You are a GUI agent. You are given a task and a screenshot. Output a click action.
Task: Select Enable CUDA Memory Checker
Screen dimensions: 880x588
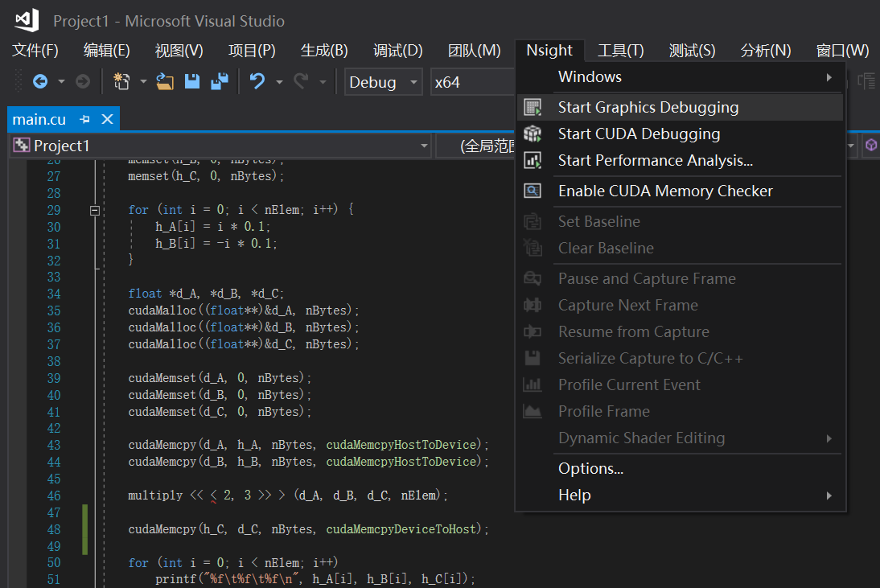(680, 191)
